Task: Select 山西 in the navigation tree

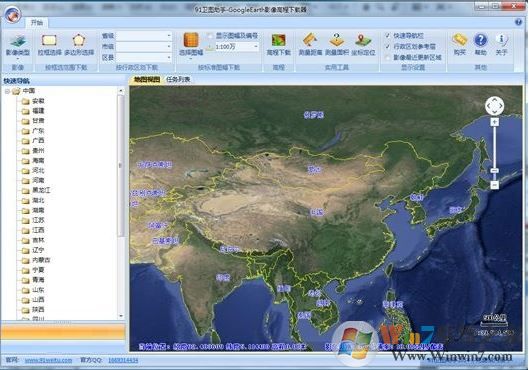Action: [x=38, y=300]
